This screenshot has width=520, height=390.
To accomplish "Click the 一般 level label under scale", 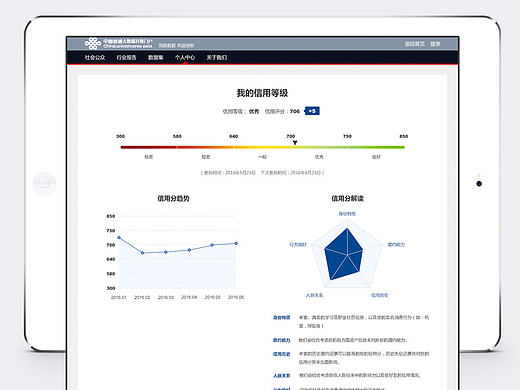I will click(262, 157).
